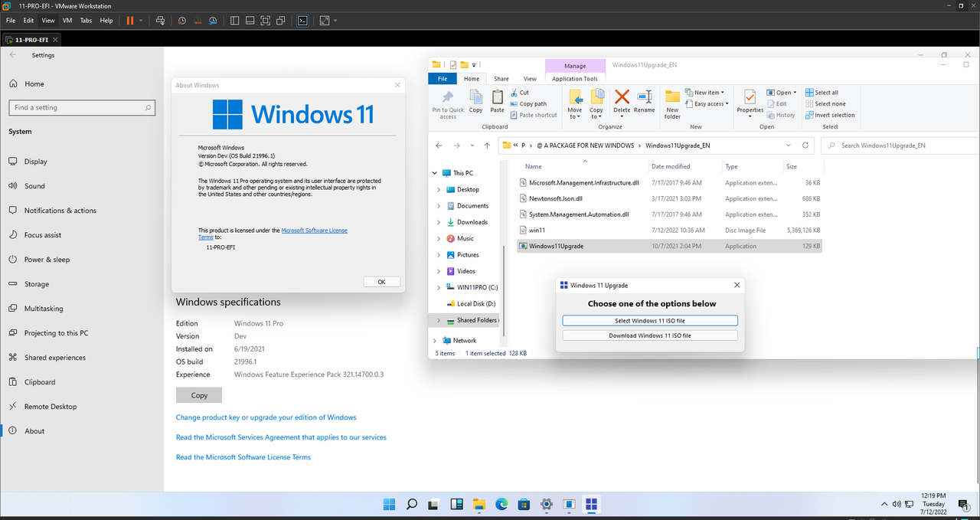The image size is (980, 520).
Task: Open the Copy to dropdown in the ribbon
Action: 596,103
